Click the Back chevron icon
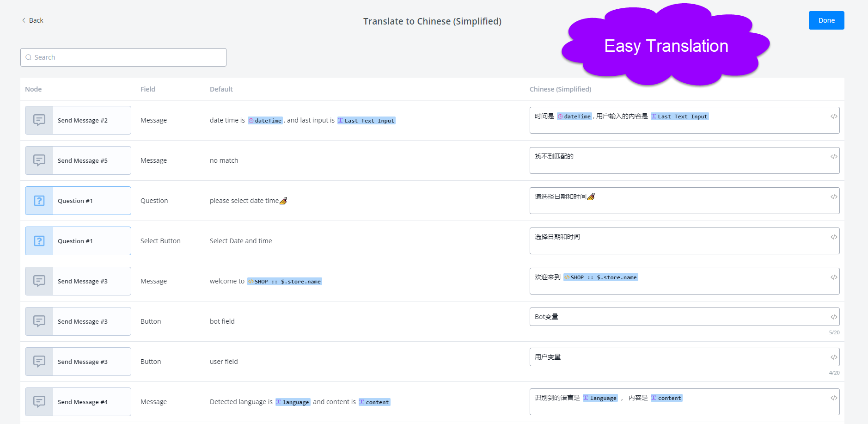This screenshot has height=424, width=868. pyautogui.click(x=24, y=20)
